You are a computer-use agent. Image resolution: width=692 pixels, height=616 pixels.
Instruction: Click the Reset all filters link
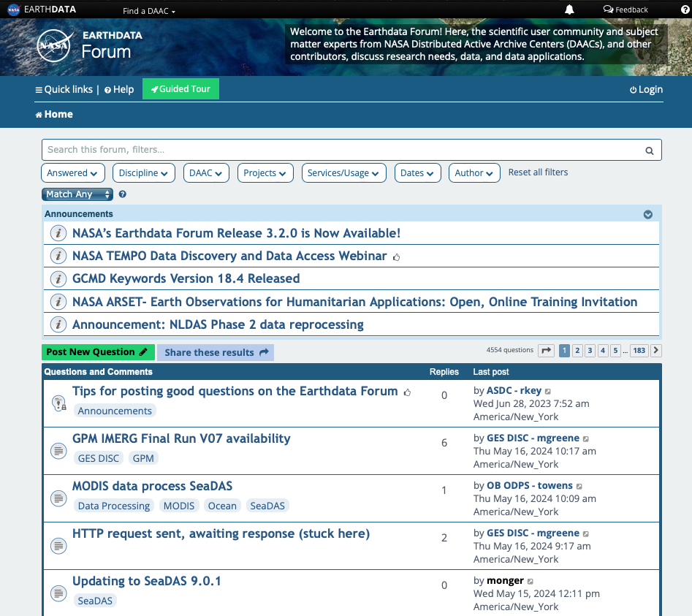(539, 172)
